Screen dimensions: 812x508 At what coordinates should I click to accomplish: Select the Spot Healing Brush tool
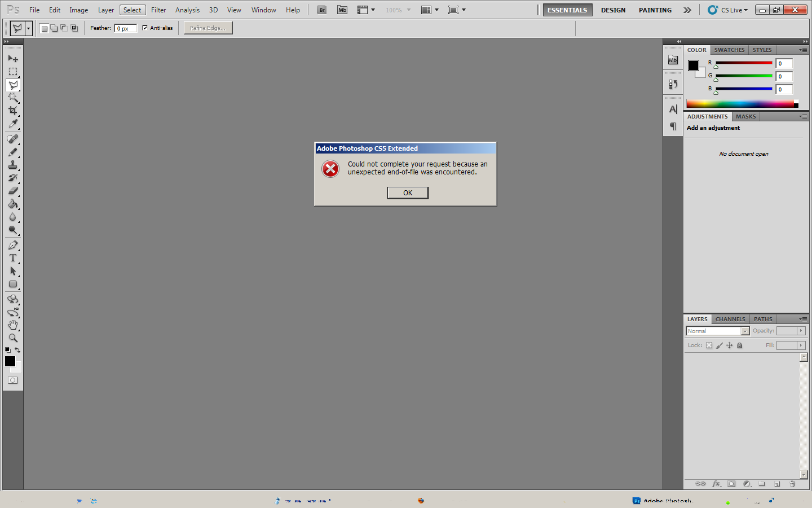tap(13, 139)
